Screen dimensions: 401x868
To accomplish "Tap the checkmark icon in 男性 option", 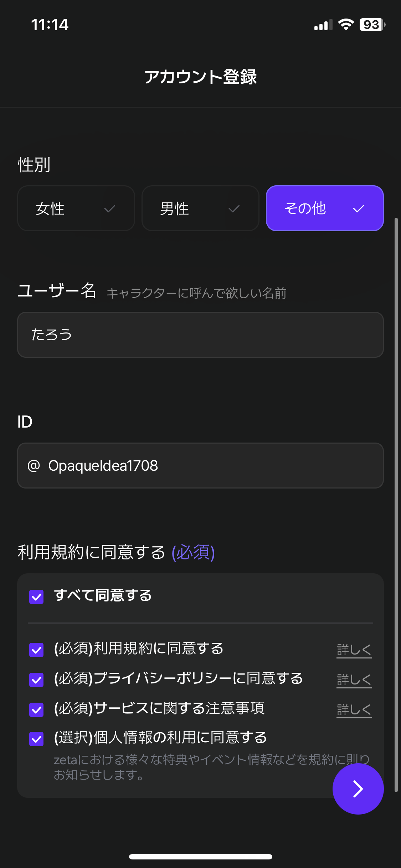I will [x=234, y=209].
